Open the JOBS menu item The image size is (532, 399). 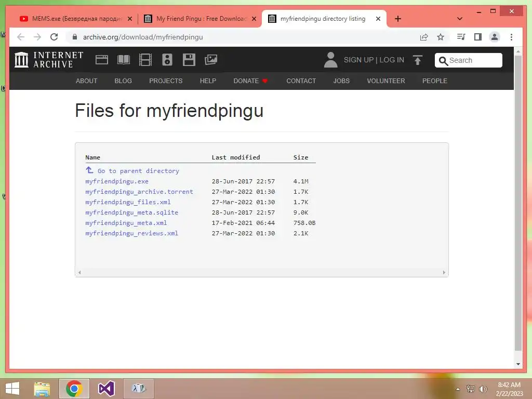click(341, 81)
